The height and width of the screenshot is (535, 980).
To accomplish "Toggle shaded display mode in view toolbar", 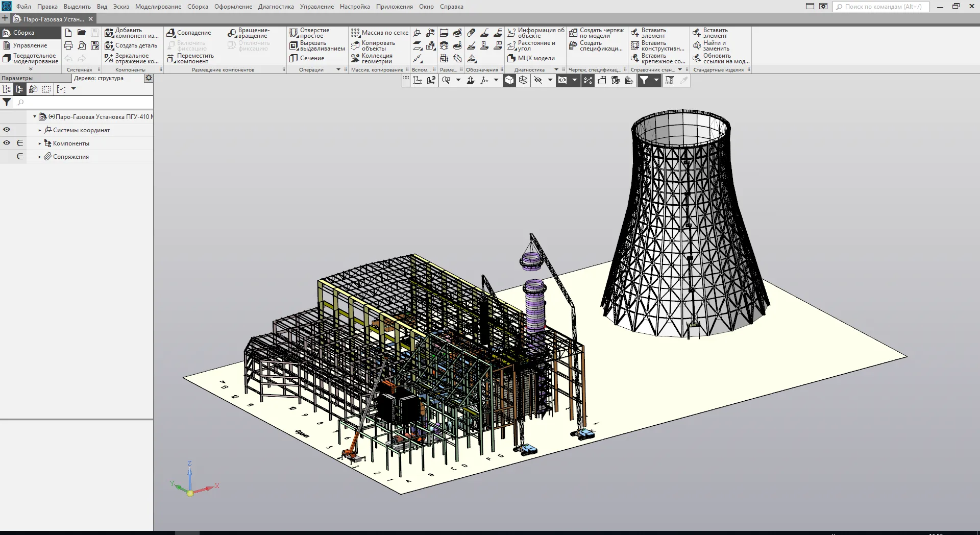I will click(x=509, y=80).
